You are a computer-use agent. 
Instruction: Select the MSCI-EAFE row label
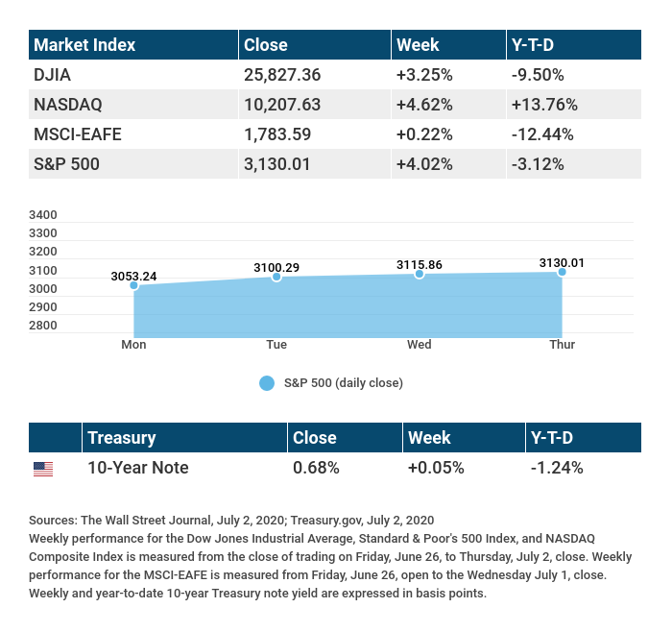tap(78, 134)
